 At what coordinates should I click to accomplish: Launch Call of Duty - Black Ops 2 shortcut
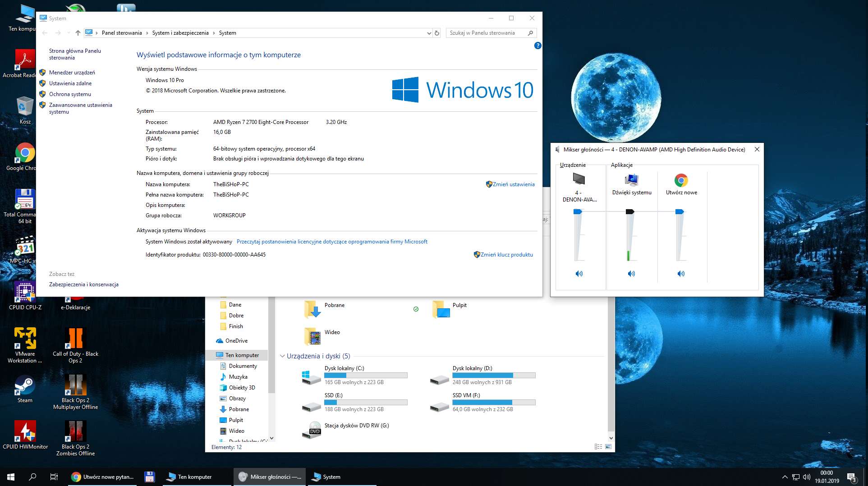coord(75,345)
